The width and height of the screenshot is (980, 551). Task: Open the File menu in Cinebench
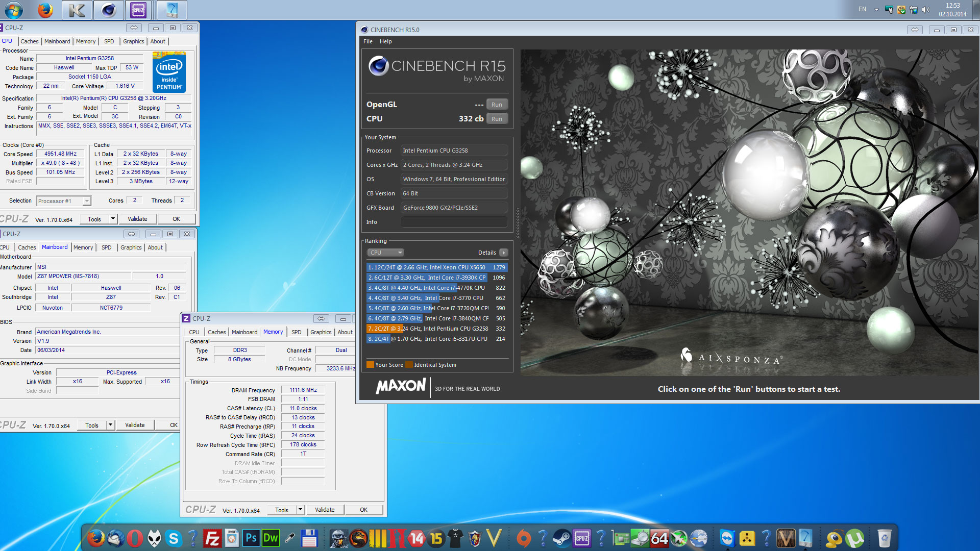tap(368, 41)
